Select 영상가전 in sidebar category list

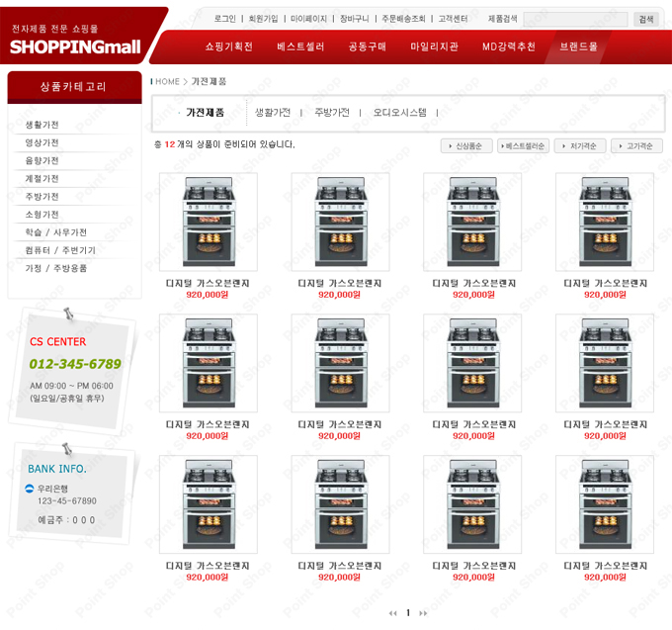click(42, 142)
